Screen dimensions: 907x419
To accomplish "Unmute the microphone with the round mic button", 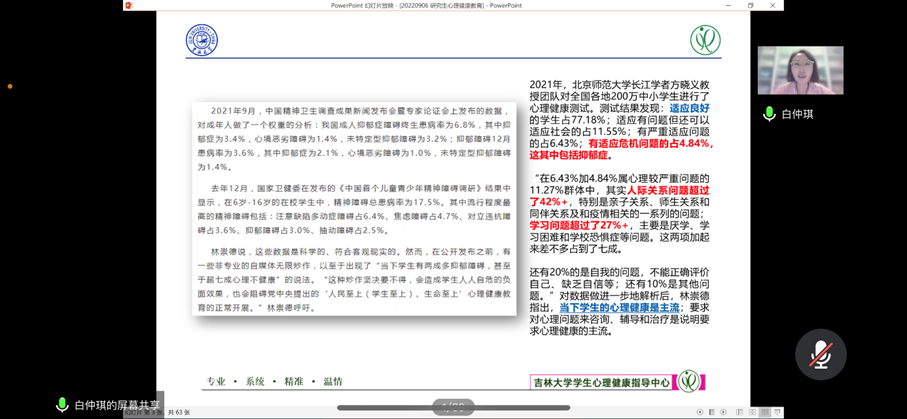I will 820,354.
